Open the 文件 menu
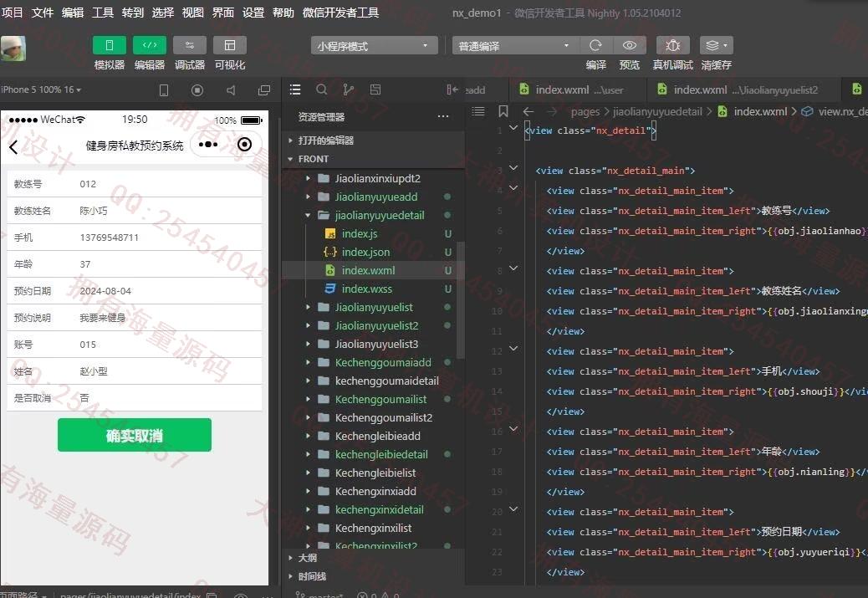The width and height of the screenshot is (868, 598). pos(43,13)
